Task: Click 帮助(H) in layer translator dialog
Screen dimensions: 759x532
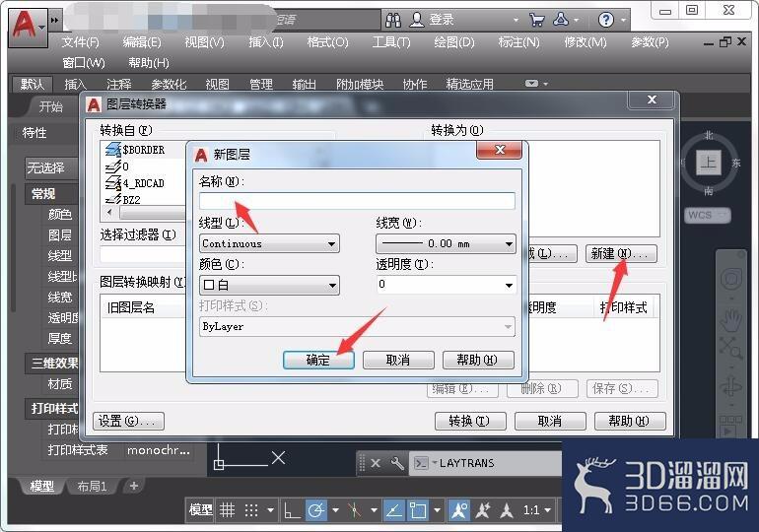Action: 630,421
